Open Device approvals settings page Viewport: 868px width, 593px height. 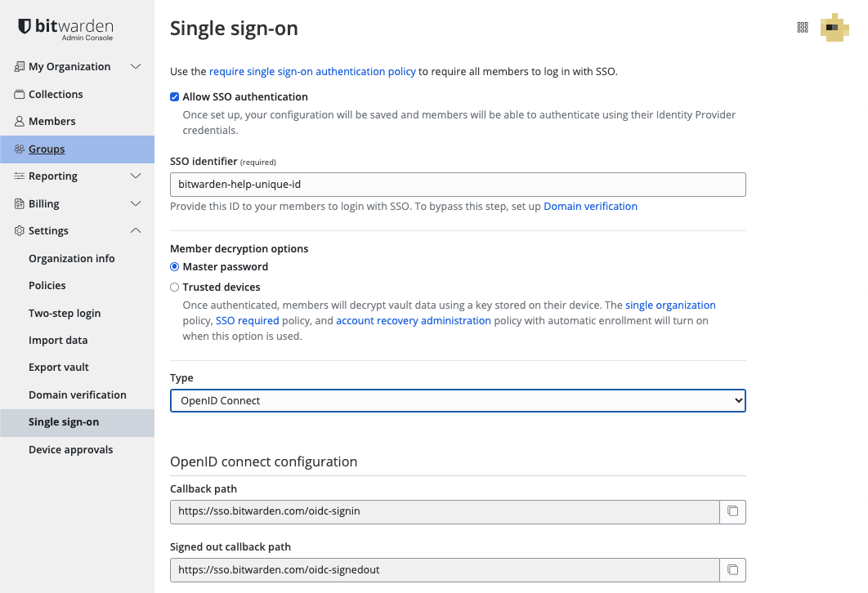coord(71,450)
